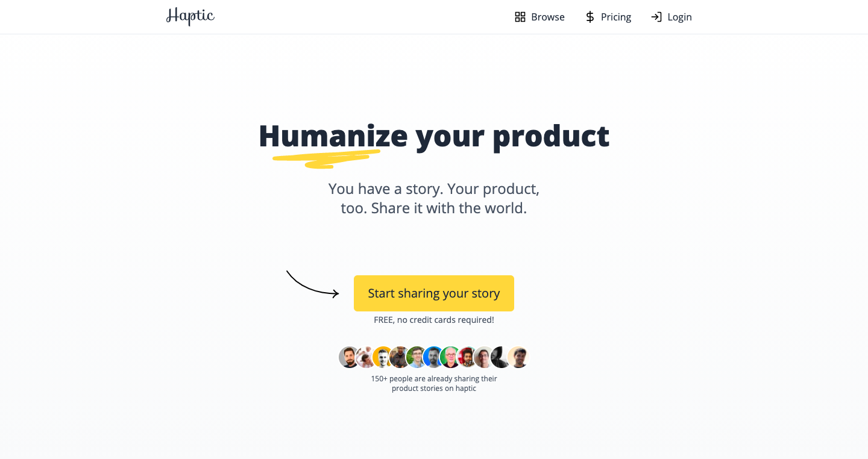This screenshot has width=868, height=459.
Task: Click the rightmost avatar with peach background
Action: [518, 357]
